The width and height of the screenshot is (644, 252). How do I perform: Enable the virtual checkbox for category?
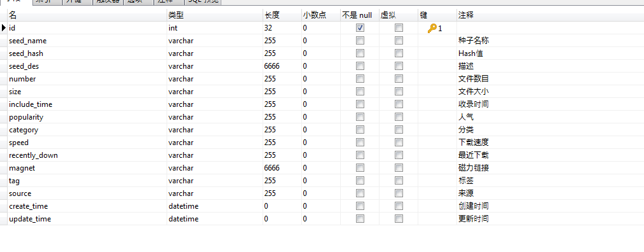(x=399, y=130)
